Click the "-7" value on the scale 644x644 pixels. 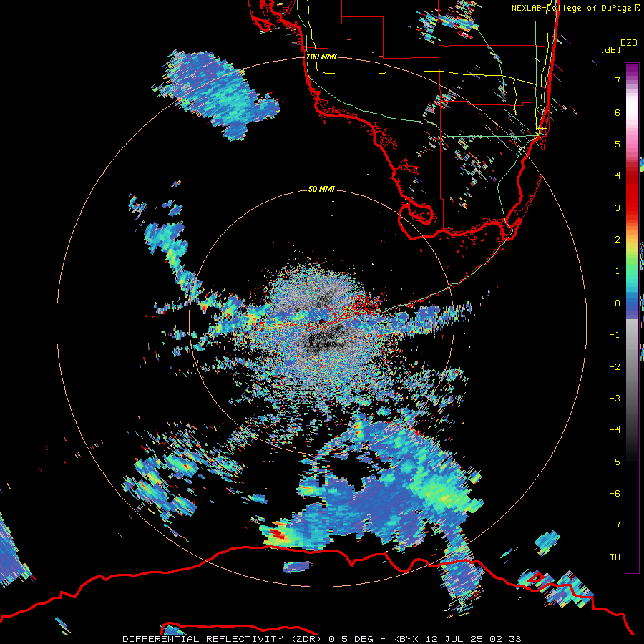coord(615,525)
